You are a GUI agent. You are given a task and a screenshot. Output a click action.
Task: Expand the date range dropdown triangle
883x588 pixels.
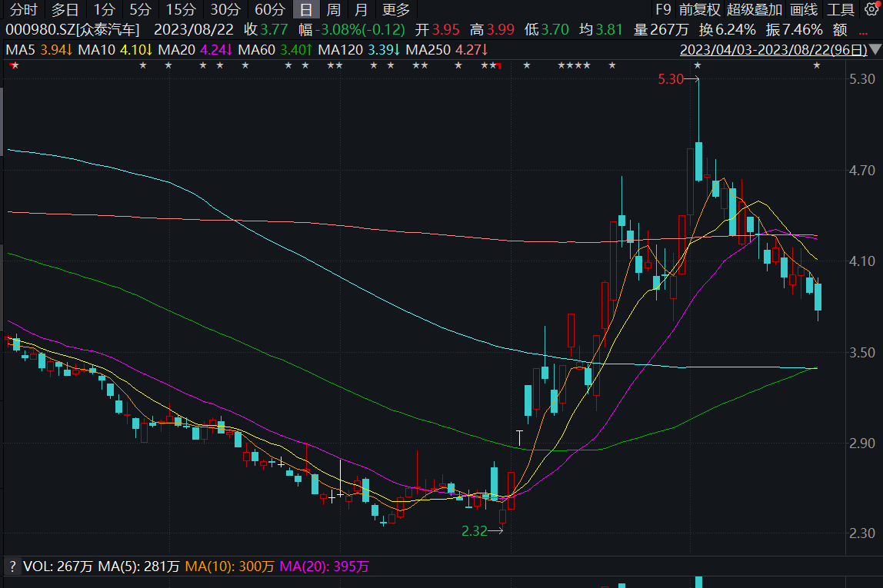point(875,50)
